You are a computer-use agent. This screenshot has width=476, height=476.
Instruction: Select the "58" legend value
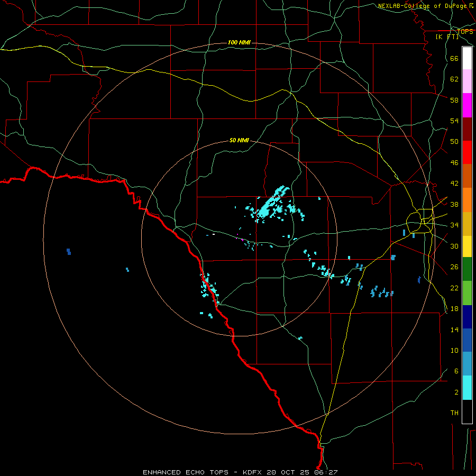pos(454,100)
